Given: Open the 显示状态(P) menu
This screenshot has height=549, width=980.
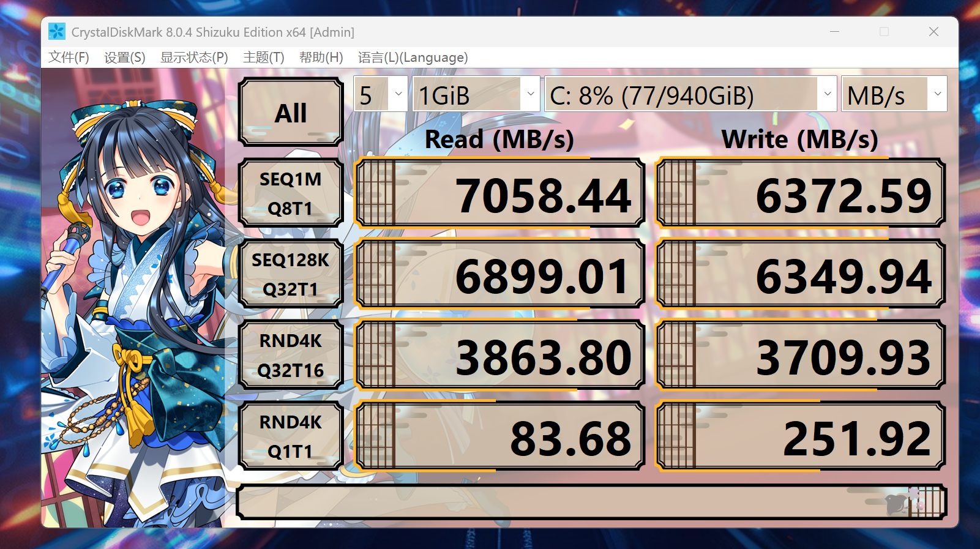Looking at the screenshot, I should click(x=194, y=58).
